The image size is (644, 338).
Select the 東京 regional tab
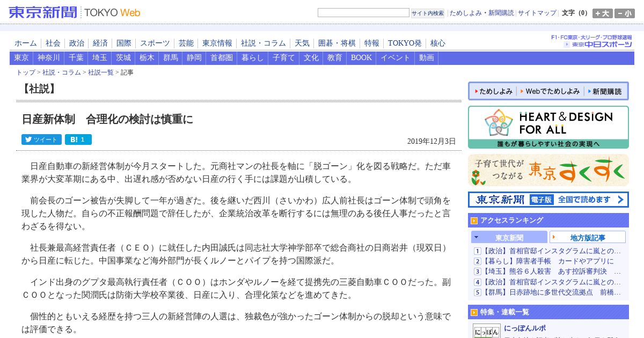(x=21, y=58)
